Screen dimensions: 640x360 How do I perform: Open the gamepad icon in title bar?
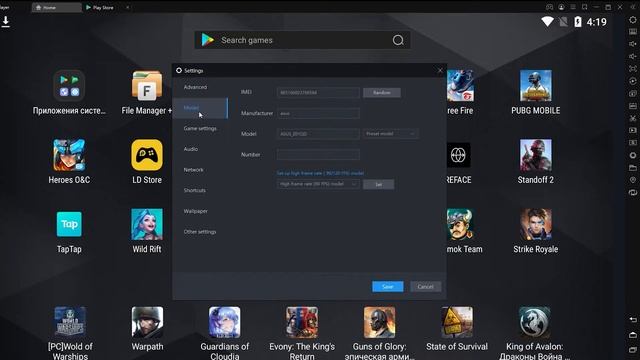coord(549,7)
